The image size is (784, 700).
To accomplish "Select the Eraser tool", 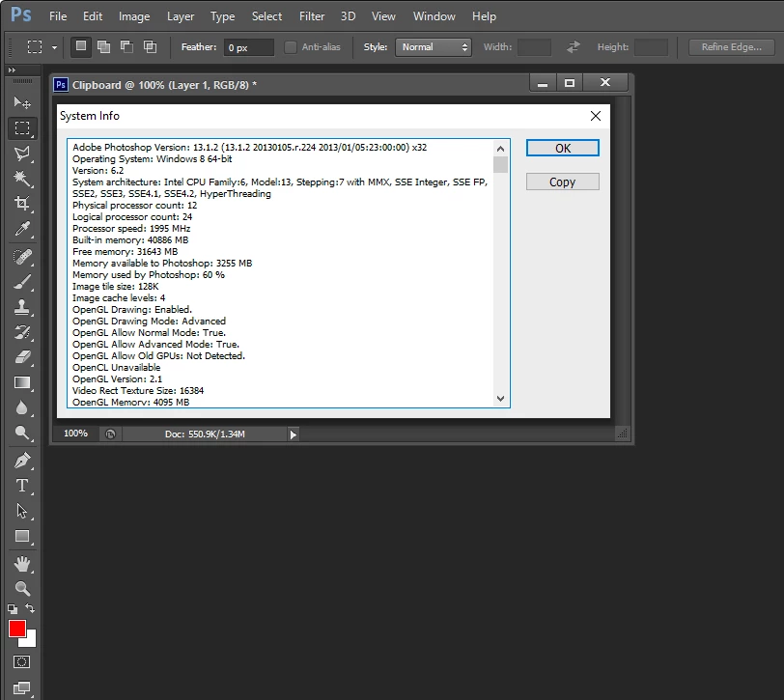I will click(x=22, y=357).
